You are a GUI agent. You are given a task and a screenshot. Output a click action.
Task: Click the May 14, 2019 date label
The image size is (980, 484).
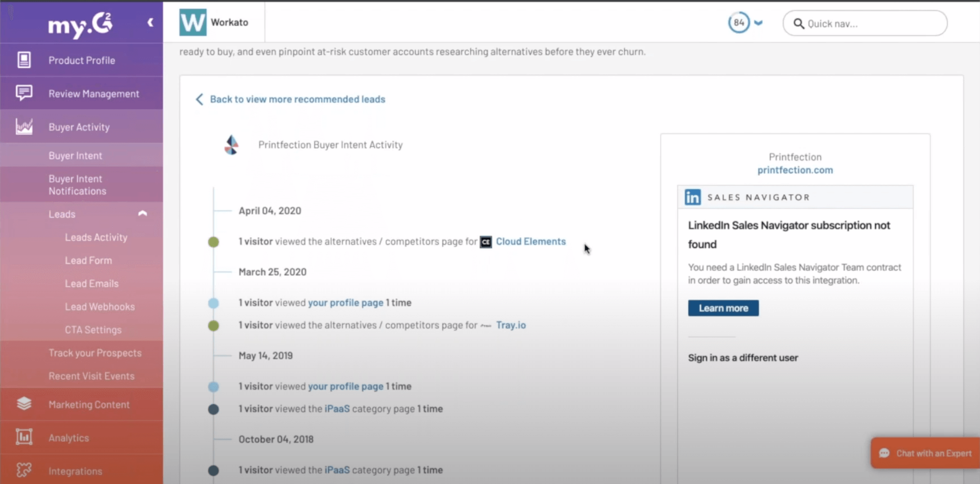pyautogui.click(x=265, y=356)
